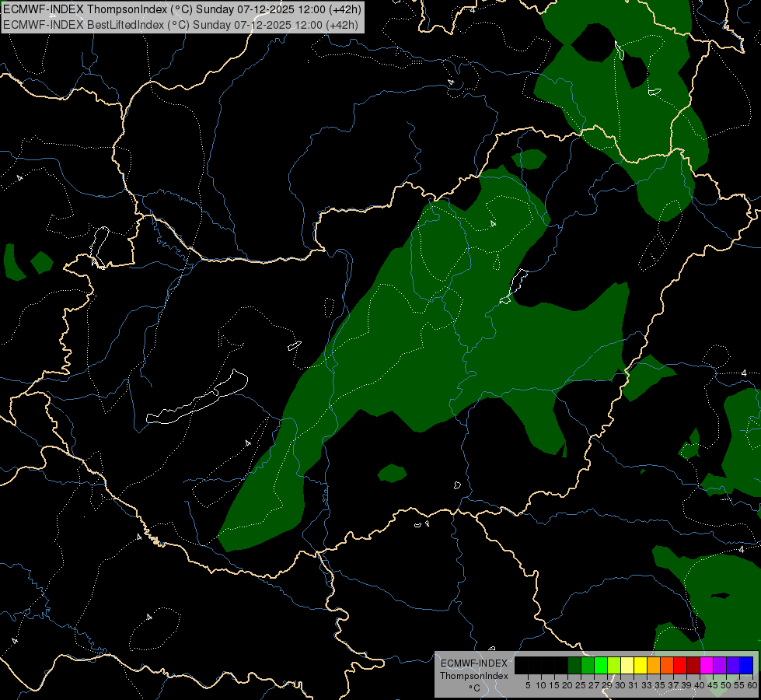Click the large elongated white lake outline
The height and width of the screenshot is (700, 761).
click(197, 397)
